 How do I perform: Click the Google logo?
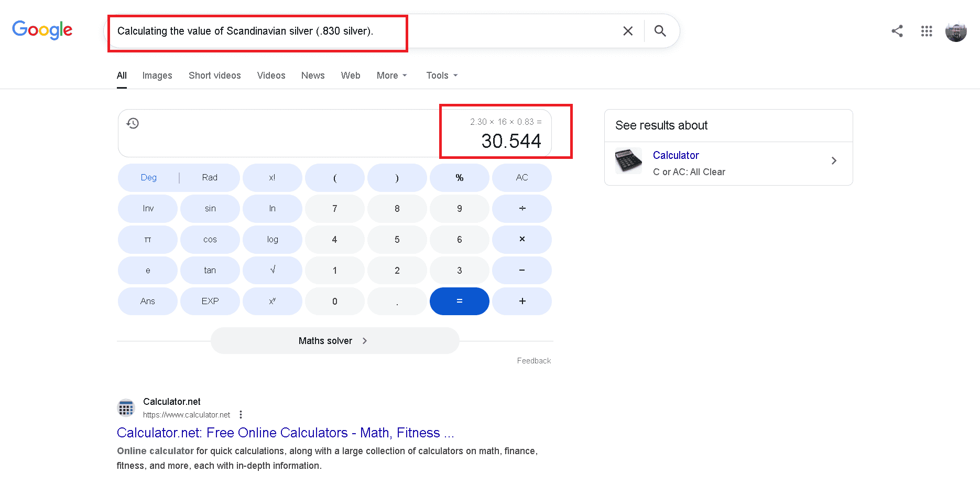tap(42, 30)
